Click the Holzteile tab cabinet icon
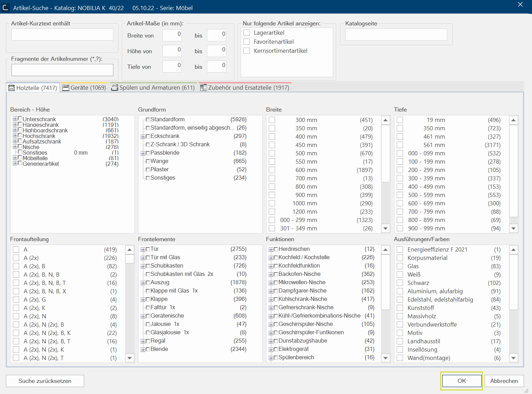 click(x=11, y=88)
